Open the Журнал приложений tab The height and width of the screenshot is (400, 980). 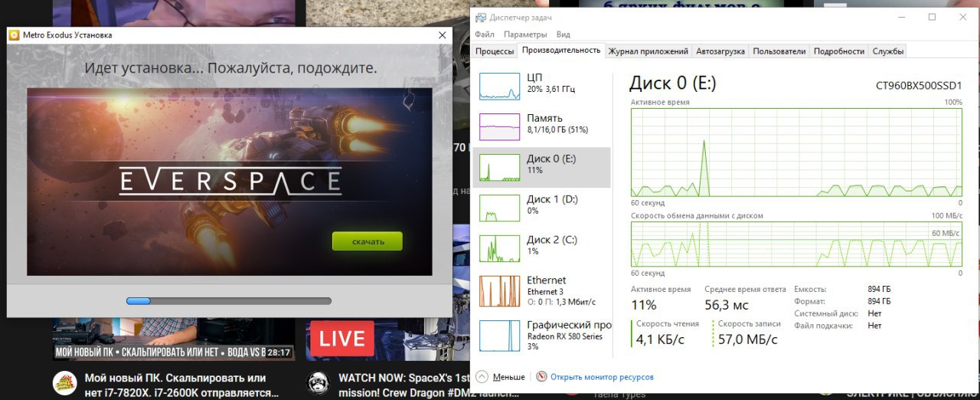[x=648, y=51]
